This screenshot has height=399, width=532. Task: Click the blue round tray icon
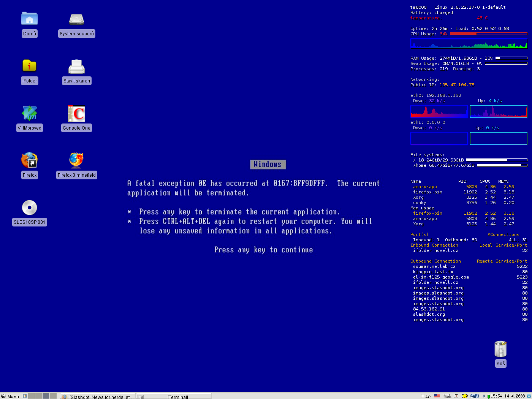475,396
